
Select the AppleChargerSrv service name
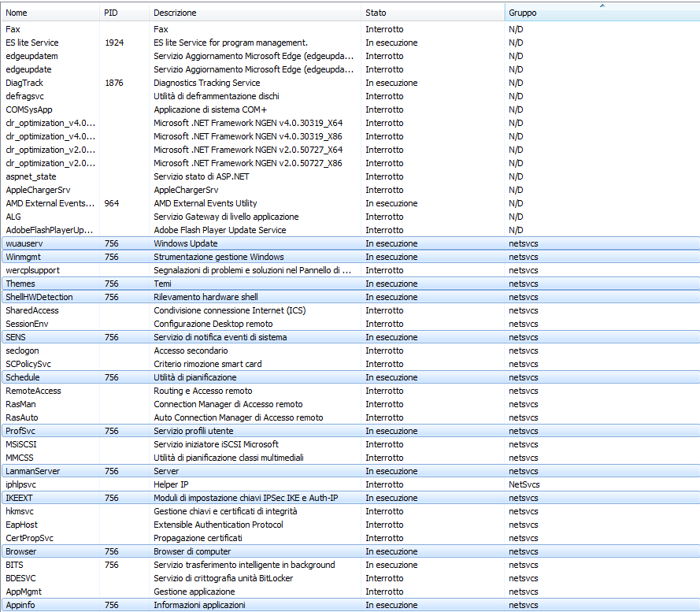[38, 191]
